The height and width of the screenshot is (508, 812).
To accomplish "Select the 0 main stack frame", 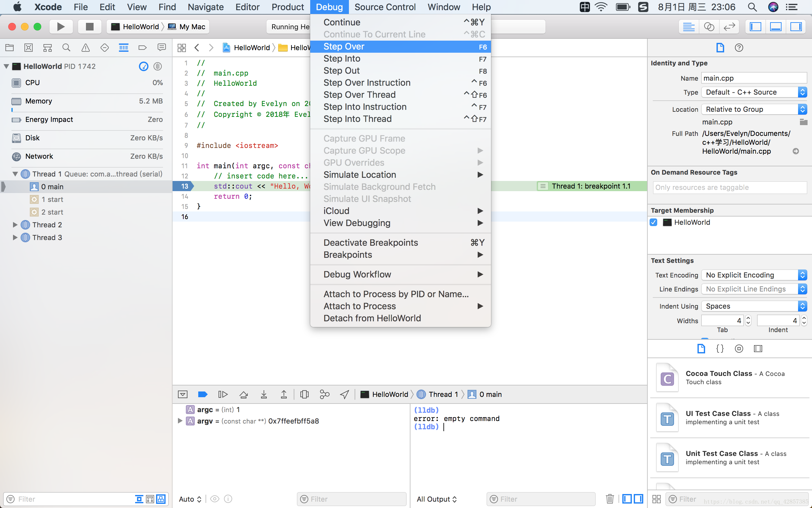I will click(x=86, y=187).
